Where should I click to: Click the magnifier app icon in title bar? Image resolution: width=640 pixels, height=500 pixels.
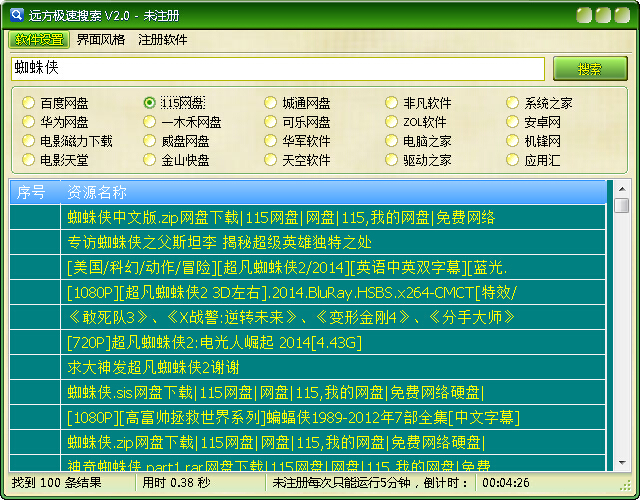pos(17,15)
